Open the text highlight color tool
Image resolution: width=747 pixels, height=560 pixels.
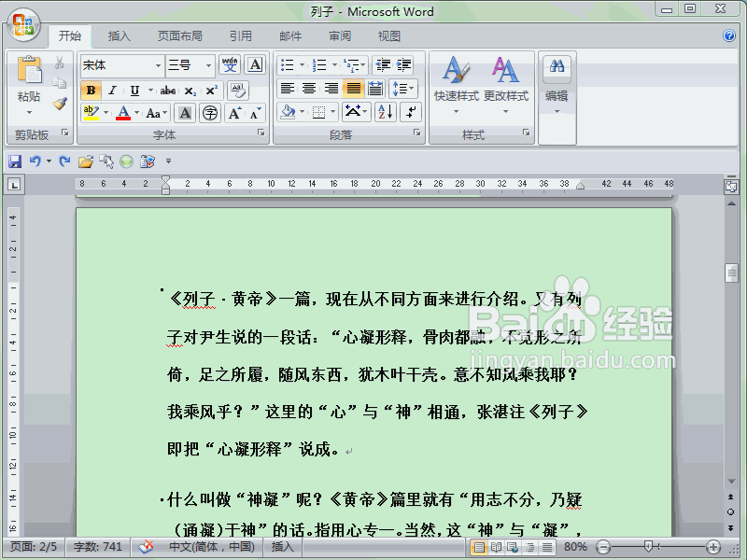pos(90,112)
